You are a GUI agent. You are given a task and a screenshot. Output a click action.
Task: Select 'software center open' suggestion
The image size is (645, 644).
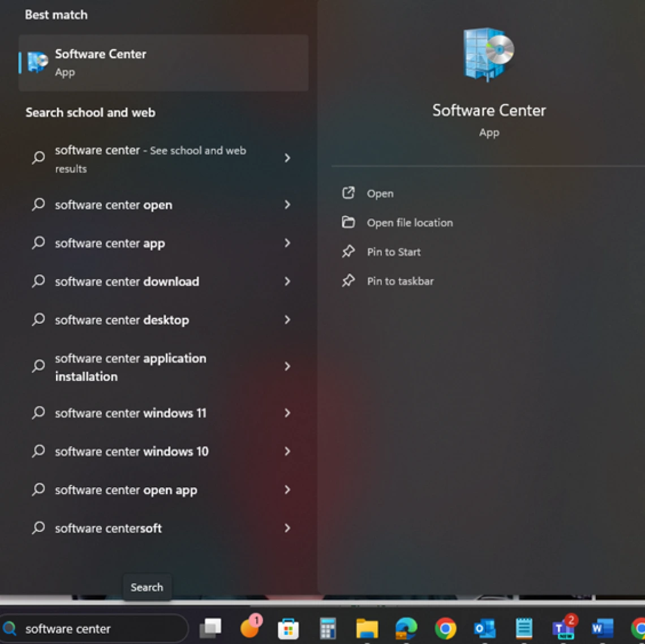coord(164,204)
